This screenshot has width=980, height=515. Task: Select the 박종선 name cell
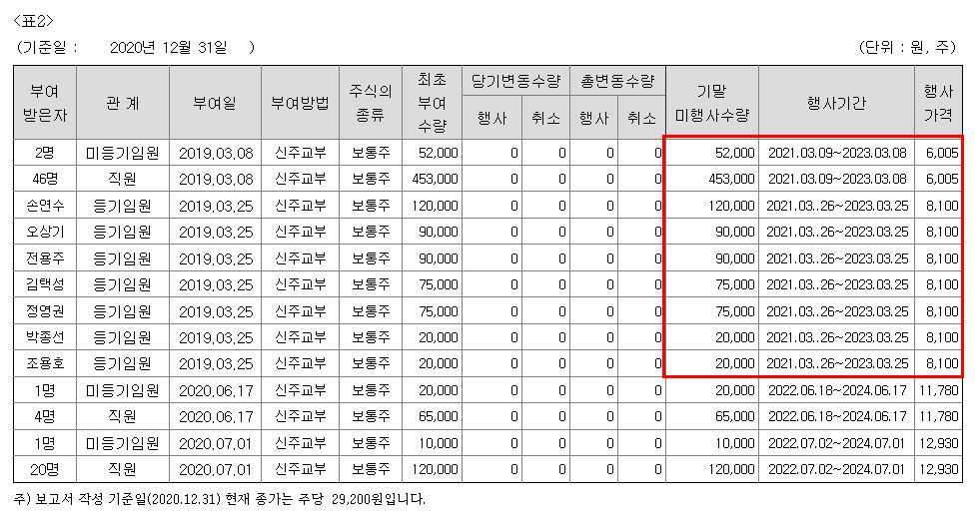coord(45,337)
